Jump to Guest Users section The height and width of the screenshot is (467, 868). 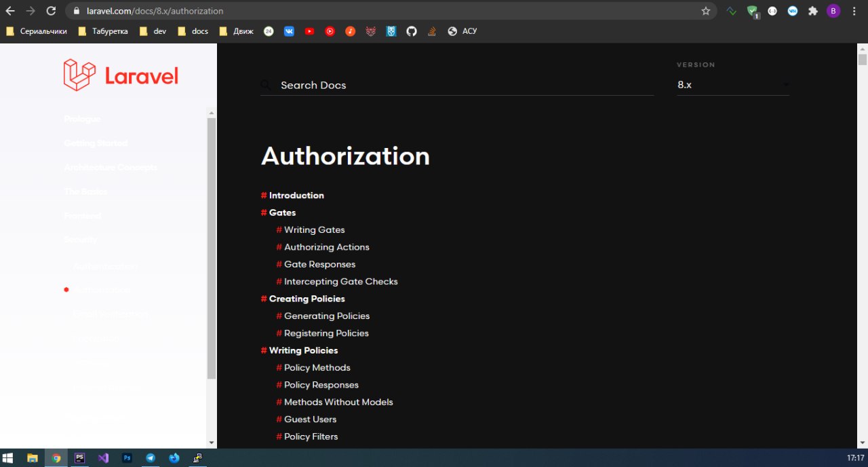click(311, 419)
